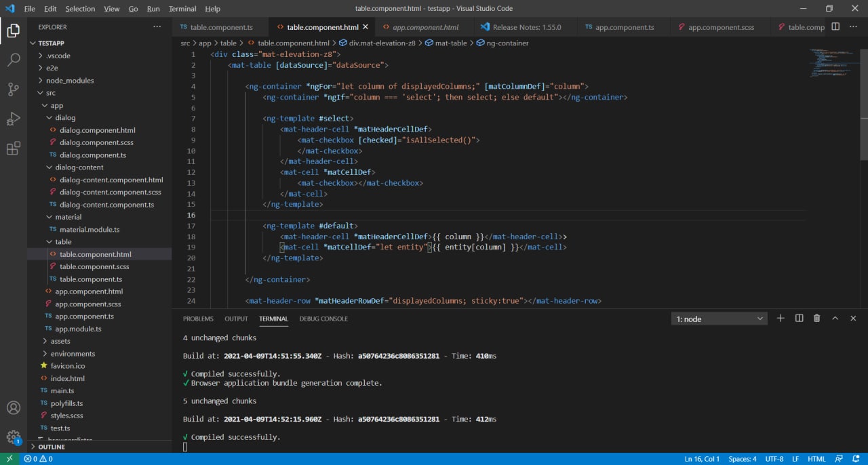Open the Search view in activity bar

(x=14, y=60)
